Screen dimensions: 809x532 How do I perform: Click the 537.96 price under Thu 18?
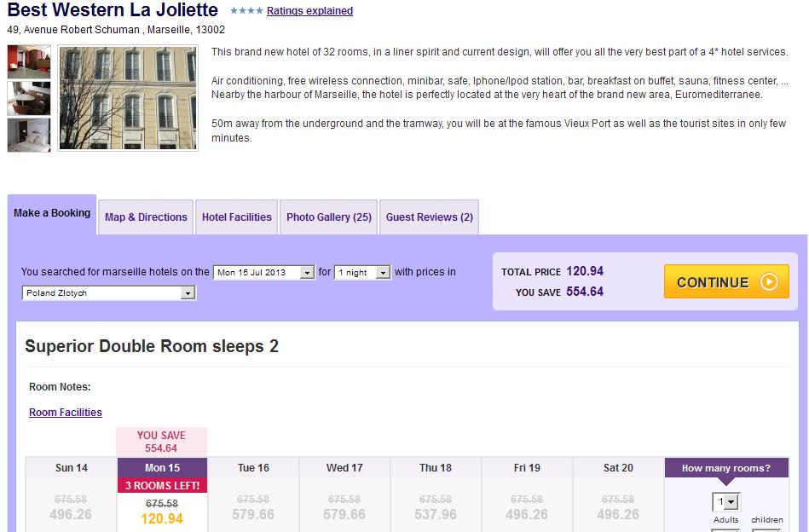(436, 514)
